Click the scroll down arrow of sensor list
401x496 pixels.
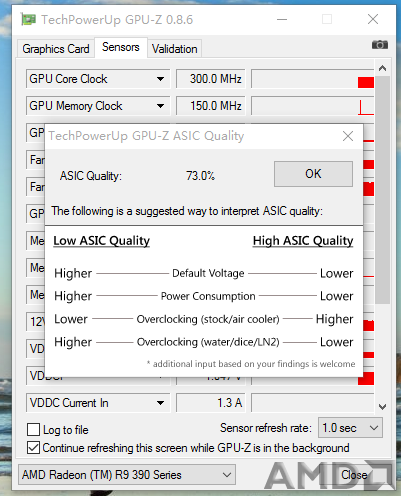click(x=382, y=407)
